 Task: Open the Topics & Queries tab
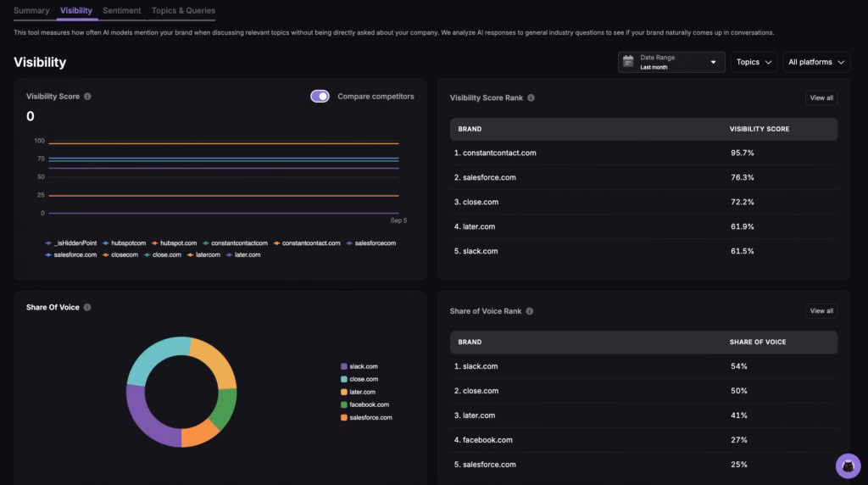(x=183, y=11)
